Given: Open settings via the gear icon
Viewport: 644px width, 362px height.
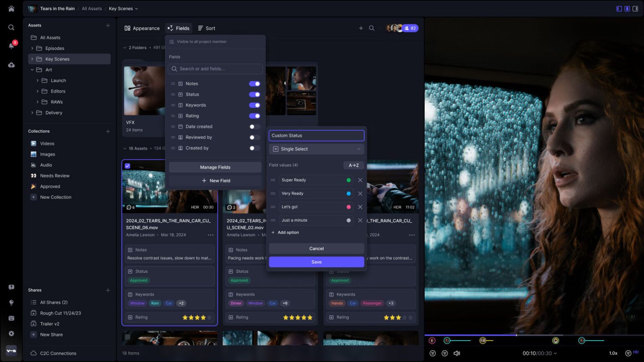Looking at the screenshot, I should point(11,333).
